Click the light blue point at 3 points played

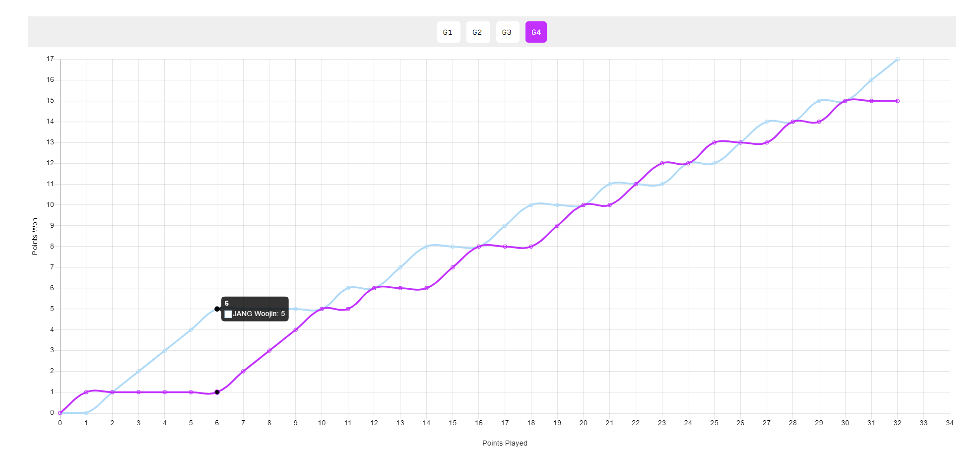tap(138, 371)
